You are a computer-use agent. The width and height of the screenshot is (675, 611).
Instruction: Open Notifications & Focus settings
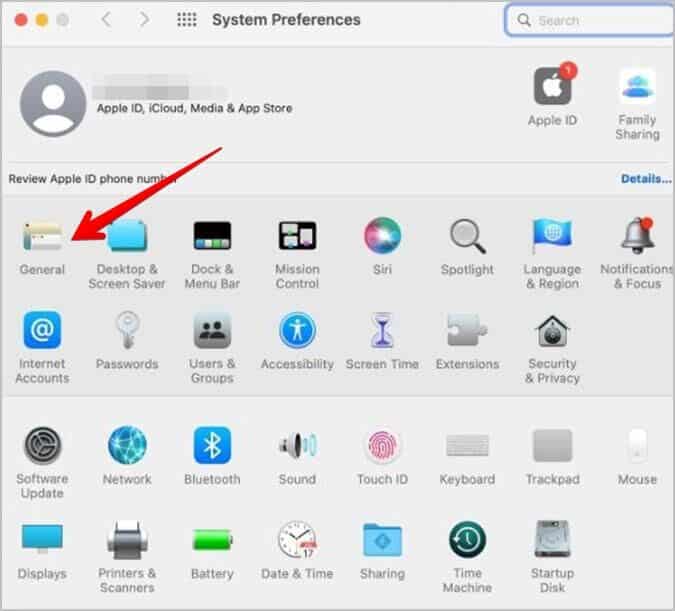[x=637, y=238]
